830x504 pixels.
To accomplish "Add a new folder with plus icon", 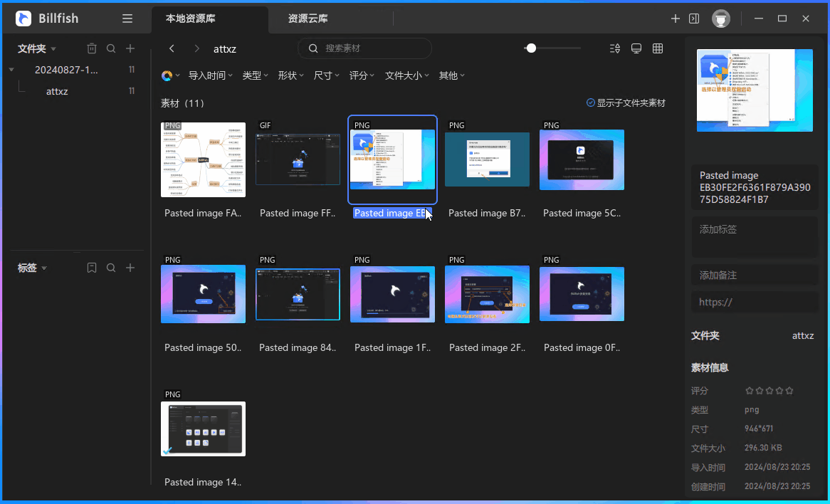I will (130, 48).
